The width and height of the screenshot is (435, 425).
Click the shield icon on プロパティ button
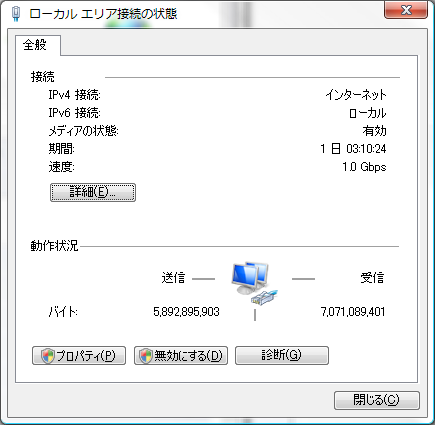(48, 356)
